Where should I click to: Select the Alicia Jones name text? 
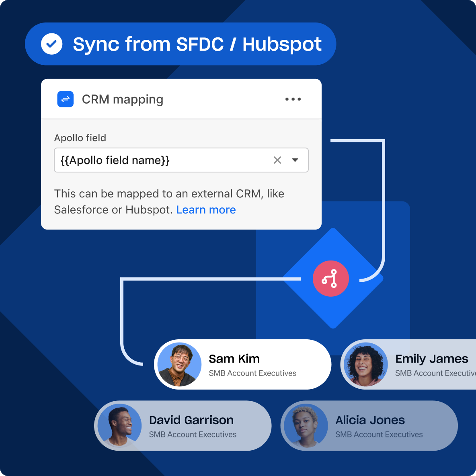(370, 420)
